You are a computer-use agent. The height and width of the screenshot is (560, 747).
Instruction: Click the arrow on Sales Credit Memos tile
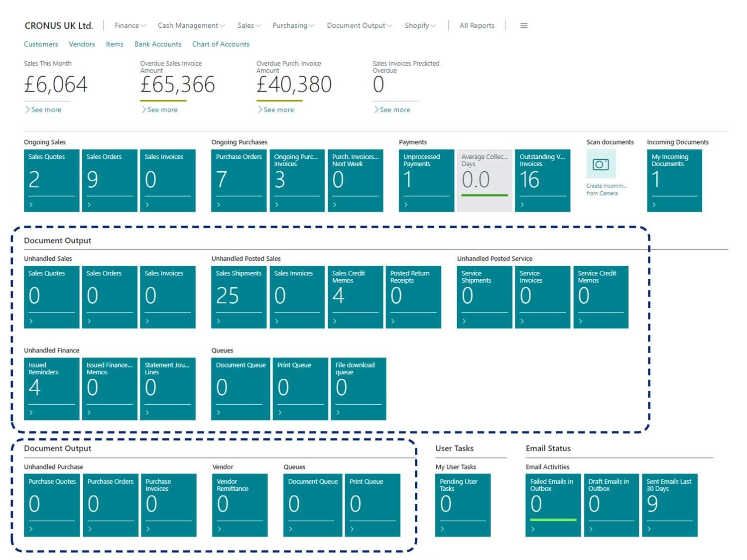tap(335, 321)
